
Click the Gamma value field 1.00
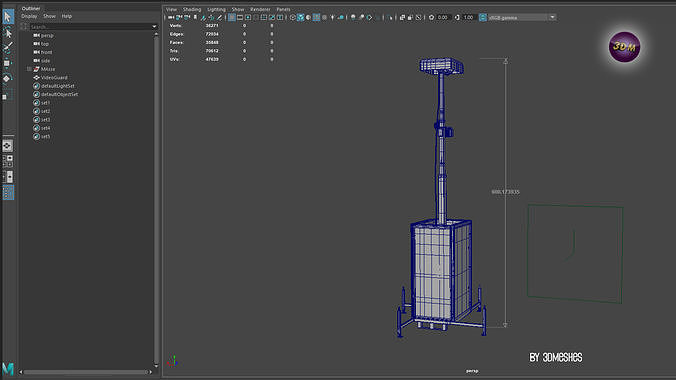point(469,17)
